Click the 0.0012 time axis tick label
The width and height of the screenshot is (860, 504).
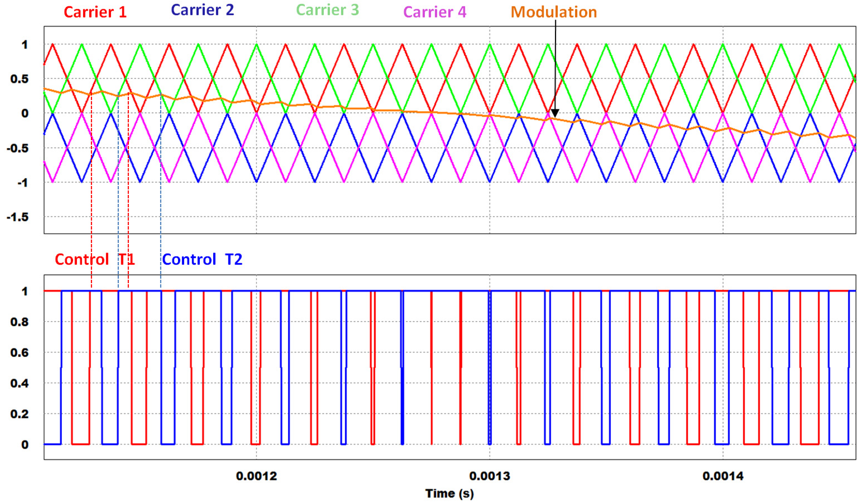point(256,476)
